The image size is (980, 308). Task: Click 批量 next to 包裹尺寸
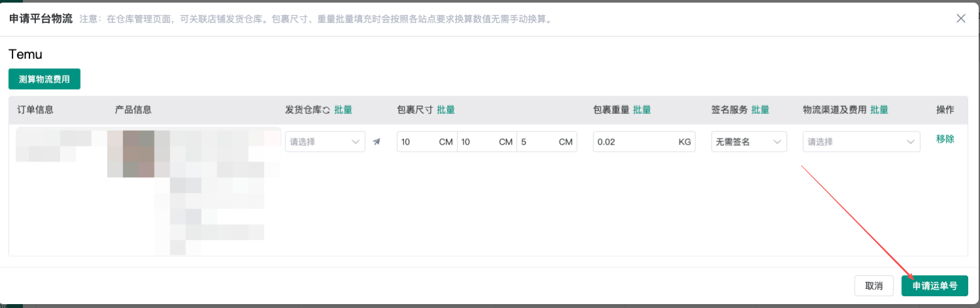pyautogui.click(x=446, y=110)
